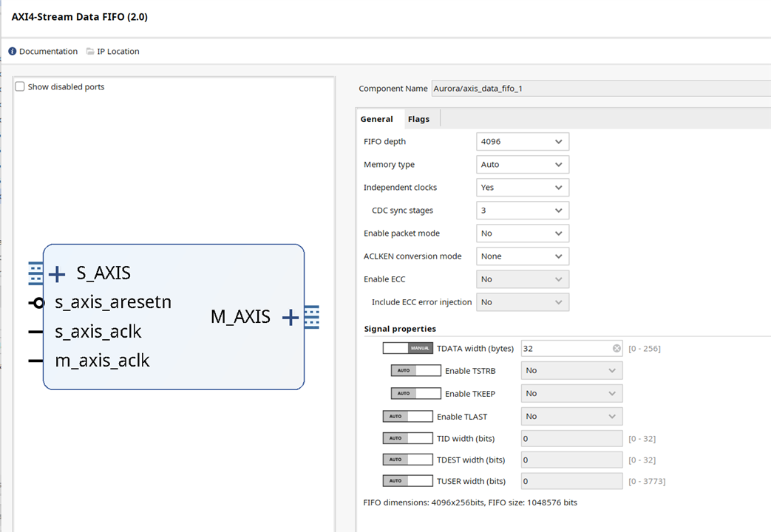Toggle TDATA width manual/auto switch

[x=407, y=348]
